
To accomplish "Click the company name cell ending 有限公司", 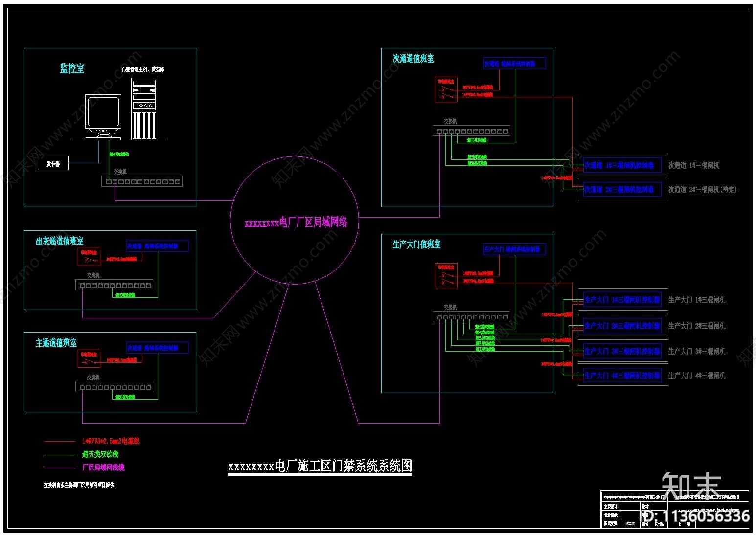I will point(634,497).
